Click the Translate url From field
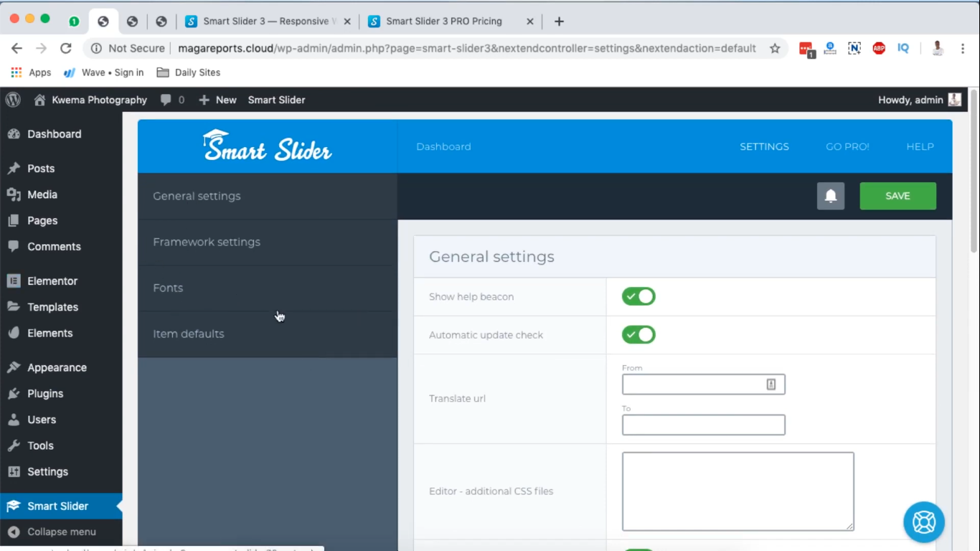Image resolution: width=980 pixels, height=551 pixels. 703,384
